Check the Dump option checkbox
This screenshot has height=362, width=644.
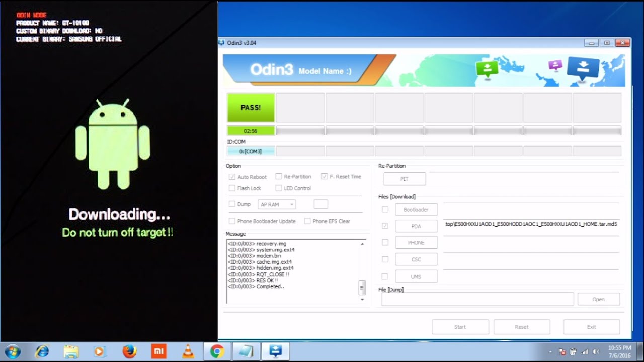pyautogui.click(x=232, y=204)
